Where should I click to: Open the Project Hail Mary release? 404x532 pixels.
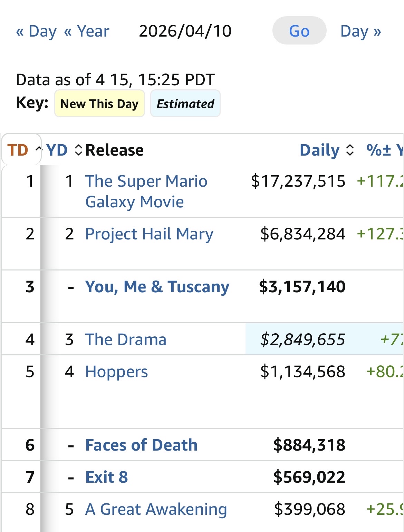(x=149, y=234)
